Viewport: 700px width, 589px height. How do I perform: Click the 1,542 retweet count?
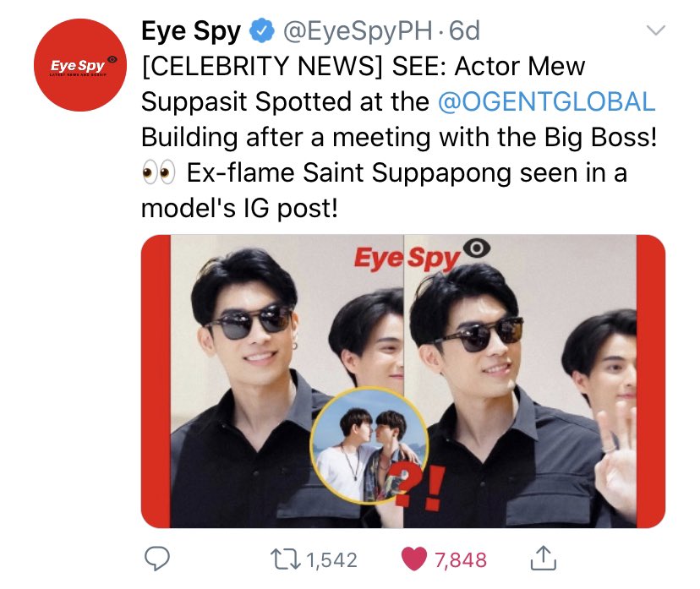click(331, 560)
